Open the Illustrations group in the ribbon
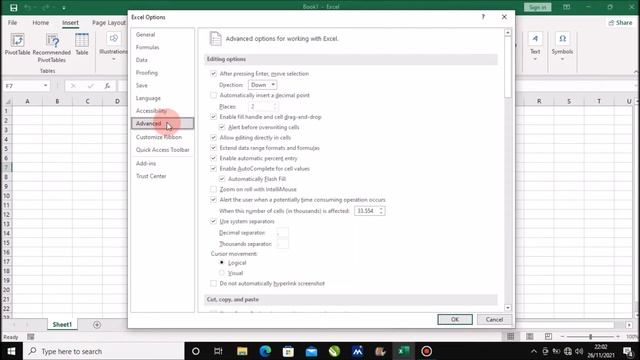The height and width of the screenshot is (360, 640). [x=113, y=47]
